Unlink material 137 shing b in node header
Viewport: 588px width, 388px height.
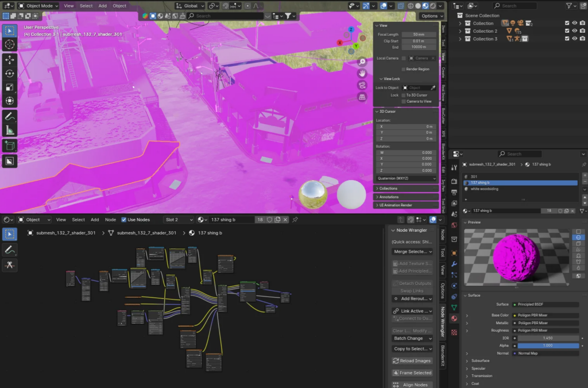tap(285, 220)
